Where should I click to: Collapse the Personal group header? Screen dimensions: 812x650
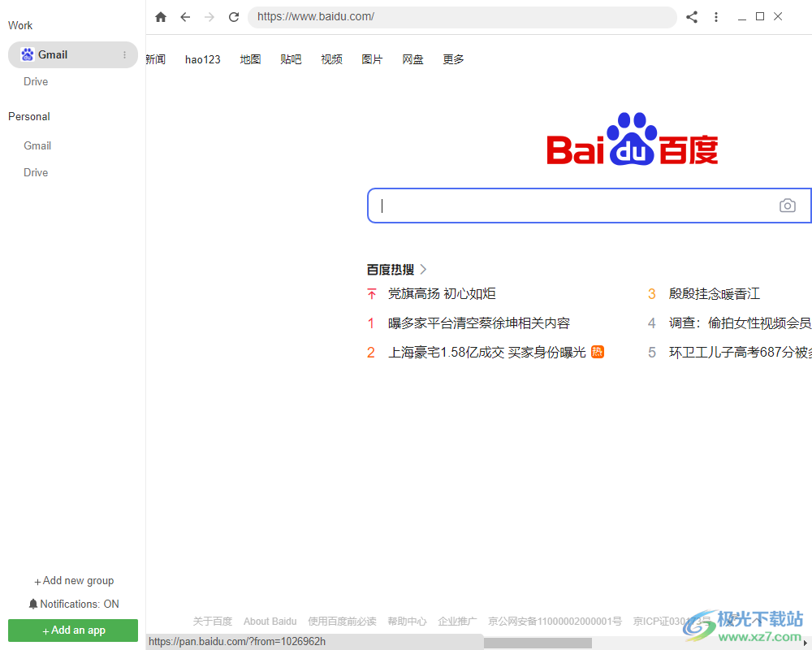pos(29,117)
